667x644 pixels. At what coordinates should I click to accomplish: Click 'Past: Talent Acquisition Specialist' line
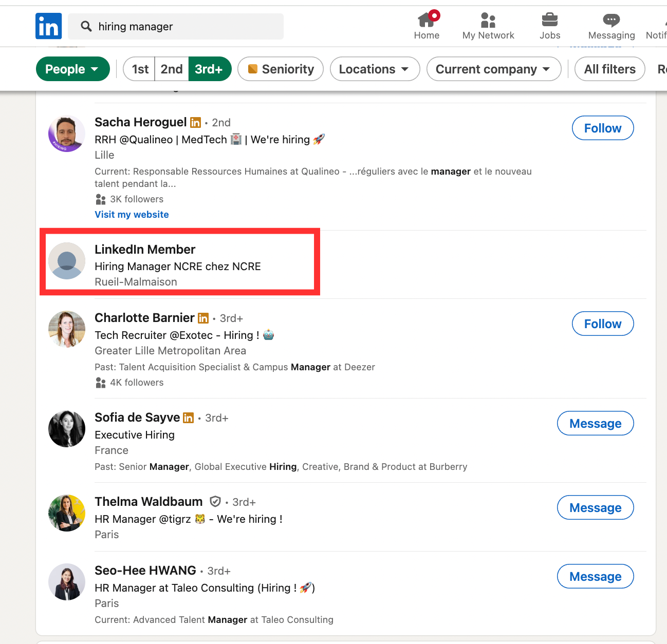pyautogui.click(x=235, y=367)
